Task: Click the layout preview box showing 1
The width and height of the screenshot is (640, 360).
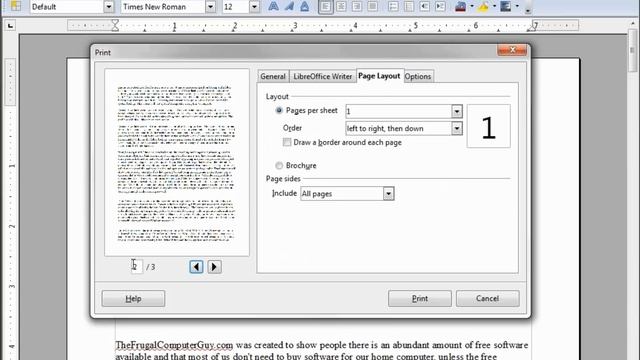Action: tap(489, 126)
